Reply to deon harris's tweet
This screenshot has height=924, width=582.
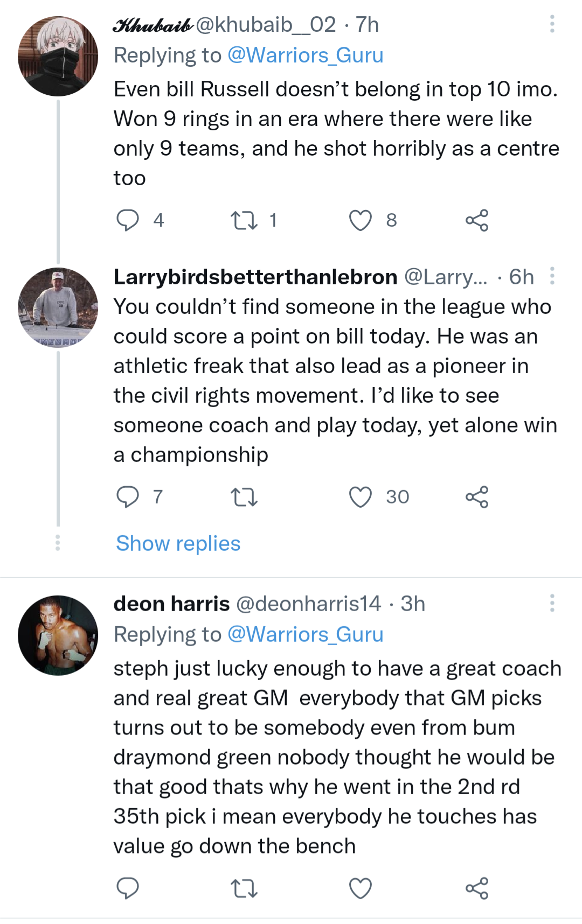[x=128, y=888]
